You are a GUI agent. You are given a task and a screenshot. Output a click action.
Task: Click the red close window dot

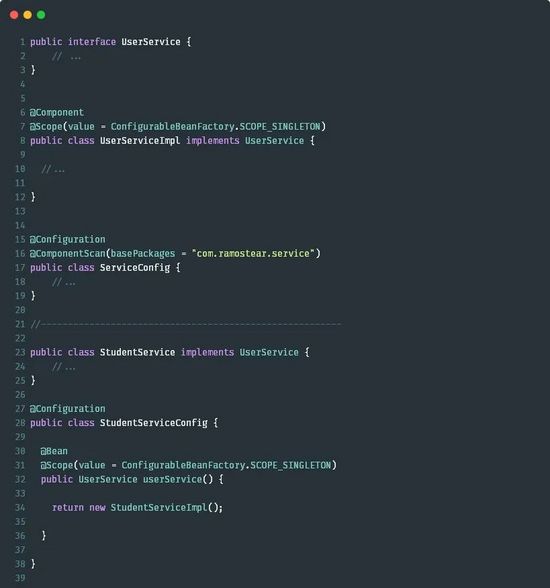(14, 15)
